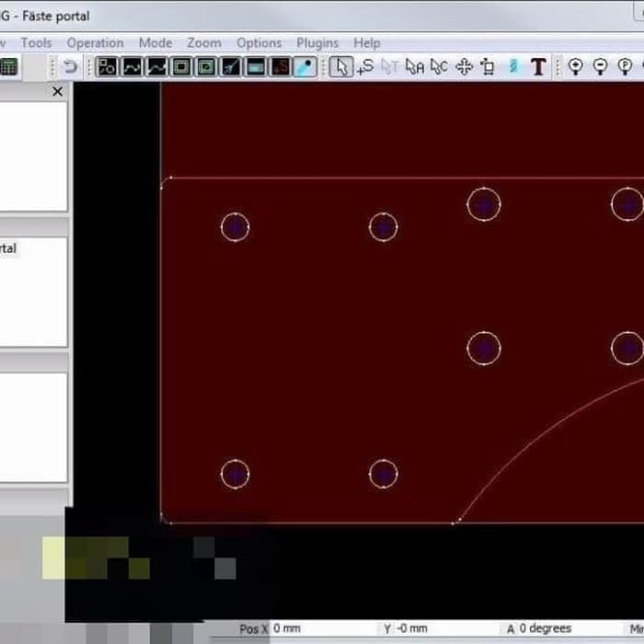
Task: Select the highlighted blue drill tool
Action: [x=305, y=66]
